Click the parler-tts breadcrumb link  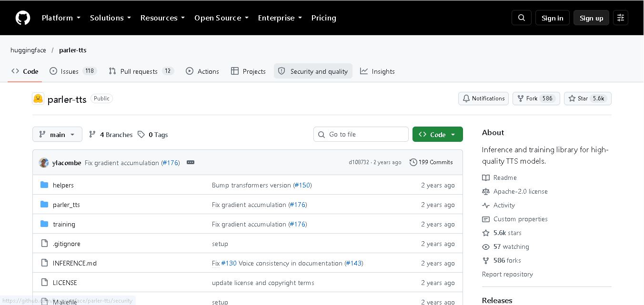point(73,50)
